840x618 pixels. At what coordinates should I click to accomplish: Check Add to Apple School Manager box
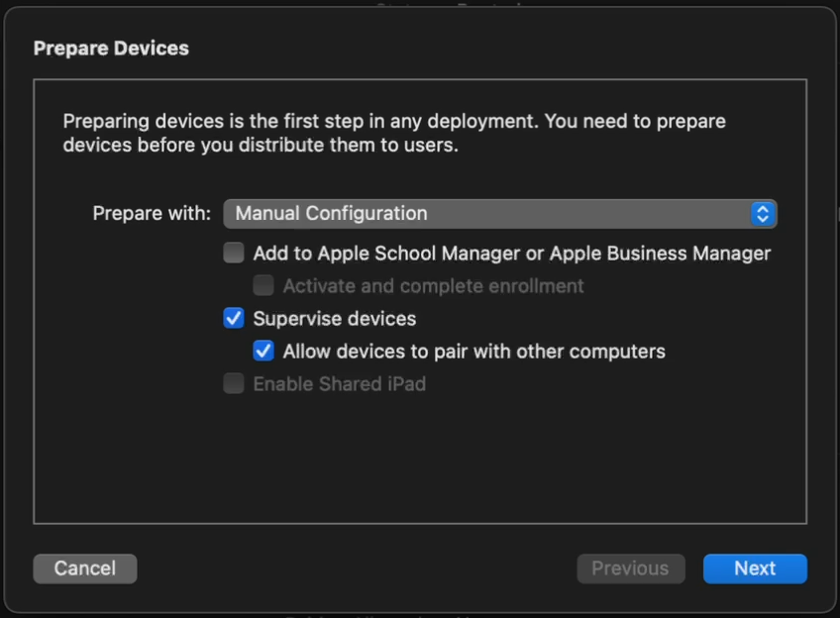pyautogui.click(x=234, y=253)
